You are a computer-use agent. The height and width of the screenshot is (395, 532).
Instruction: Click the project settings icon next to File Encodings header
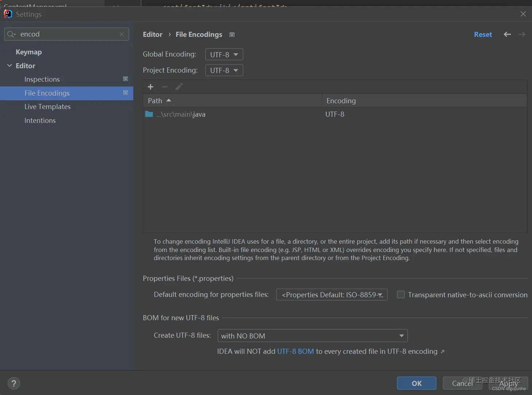coord(232,35)
